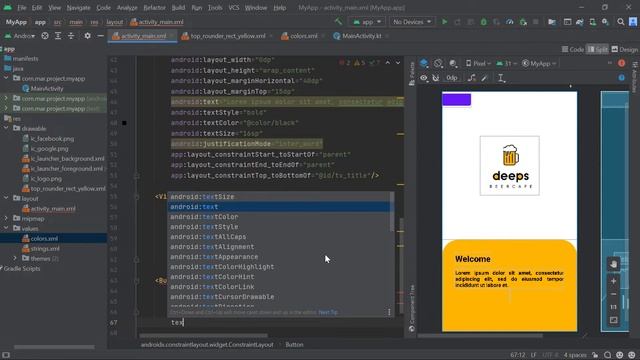Click the Guidelines icon in design toolbar
Image resolution: width=640 pixels, height=360 pixels.
pyautogui.click(x=501, y=78)
